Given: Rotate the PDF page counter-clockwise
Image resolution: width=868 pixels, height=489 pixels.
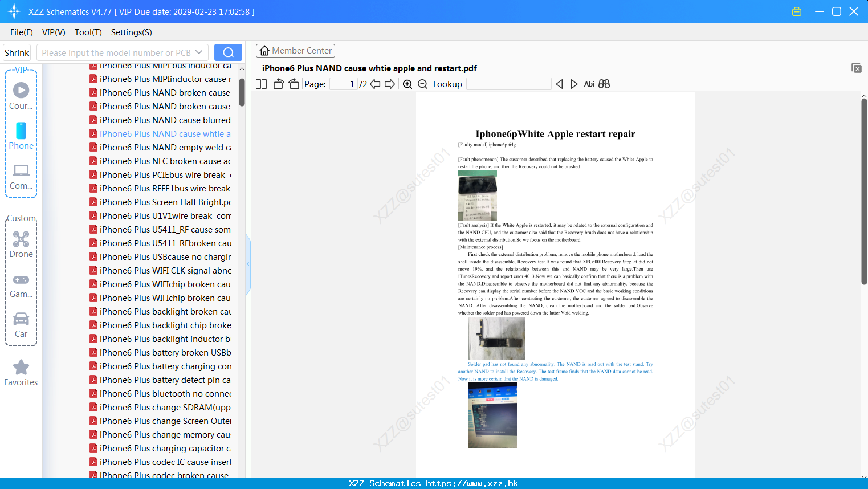Looking at the screenshot, I should (278, 84).
